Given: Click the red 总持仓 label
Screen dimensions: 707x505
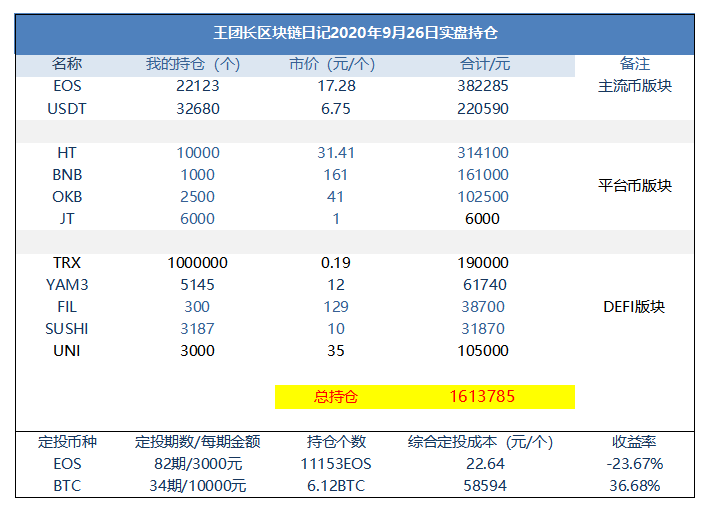Looking at the screenshot, I should [x=335, y=397].
